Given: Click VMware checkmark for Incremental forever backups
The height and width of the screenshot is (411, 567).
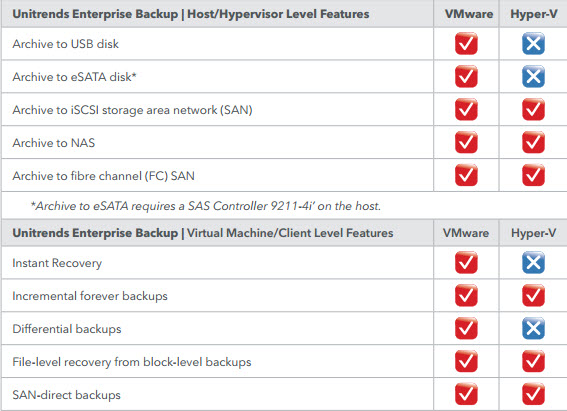Looking at the screenshot, I should (466, 295).
